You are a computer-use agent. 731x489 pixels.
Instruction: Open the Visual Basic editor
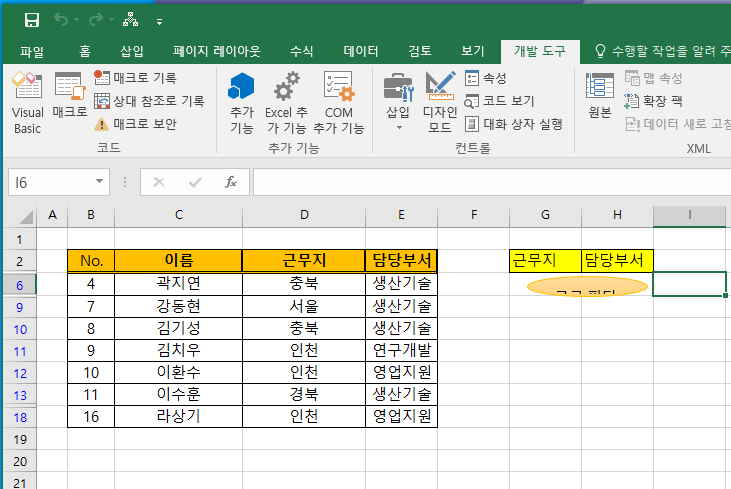(x=28, y=103)
